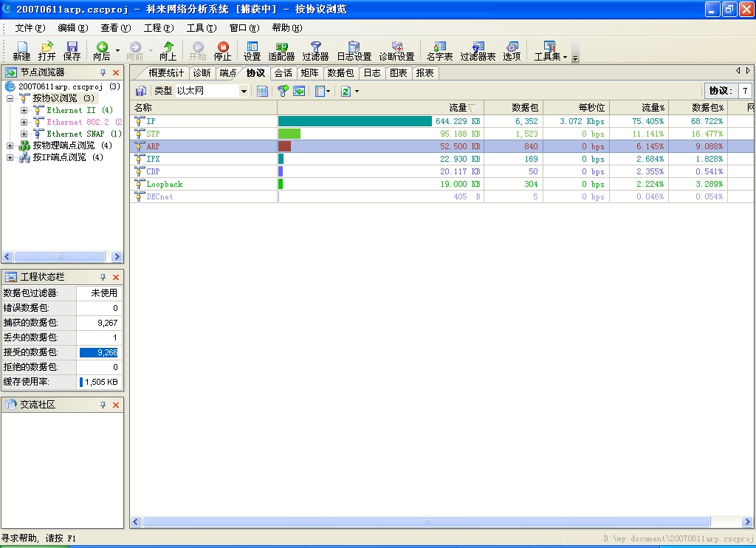Screen dimensions: 756x548
Task: Expand the Ethernet II tree node
Action: (24, 110)
